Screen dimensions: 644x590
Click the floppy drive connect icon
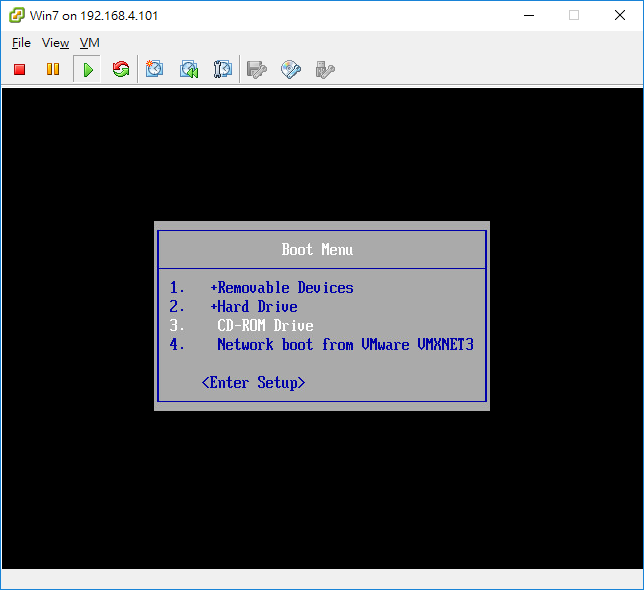(x=257, y=69)
